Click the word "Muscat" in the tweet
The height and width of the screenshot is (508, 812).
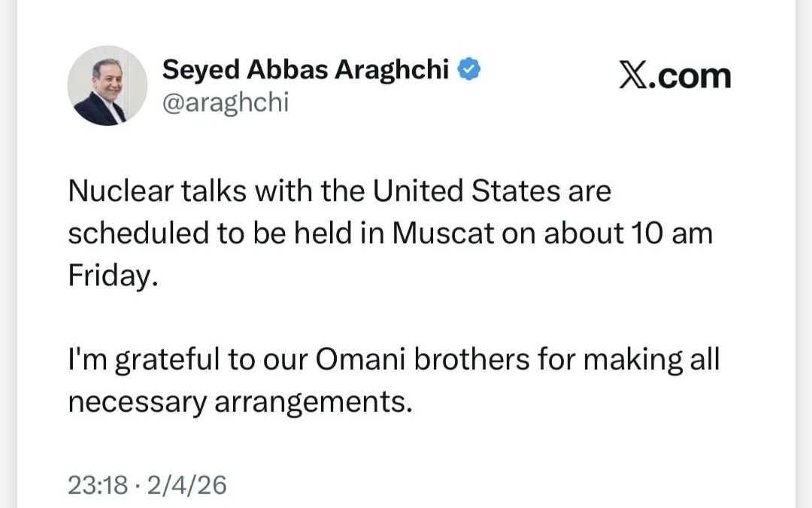[444, 233]
